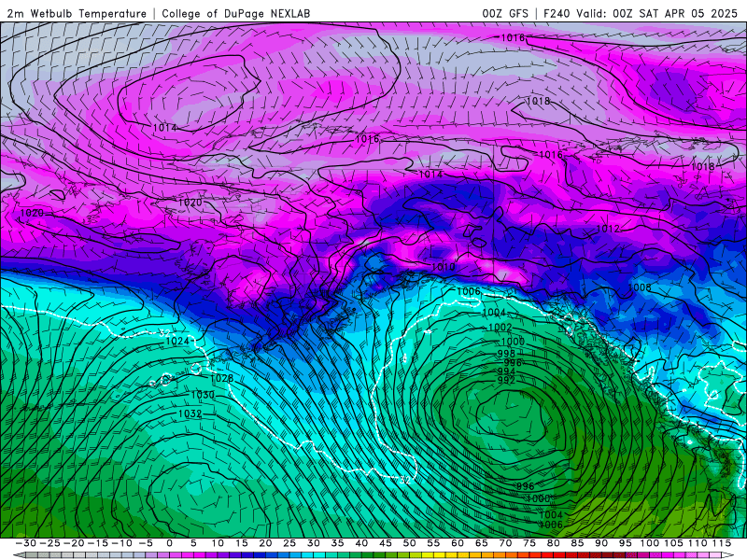Click the 0 value on the color scale
The height and width of the screenshot is (560, 747).
[x=170, y=543]
